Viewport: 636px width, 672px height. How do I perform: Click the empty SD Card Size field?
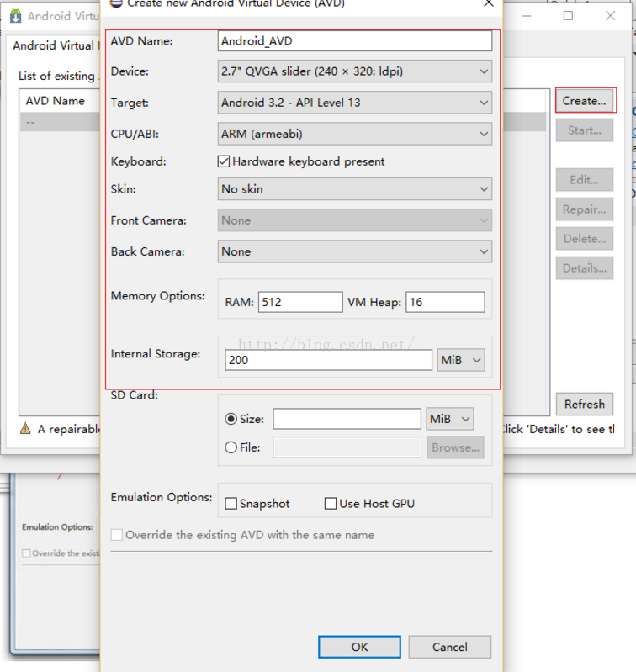click(347, 419)
